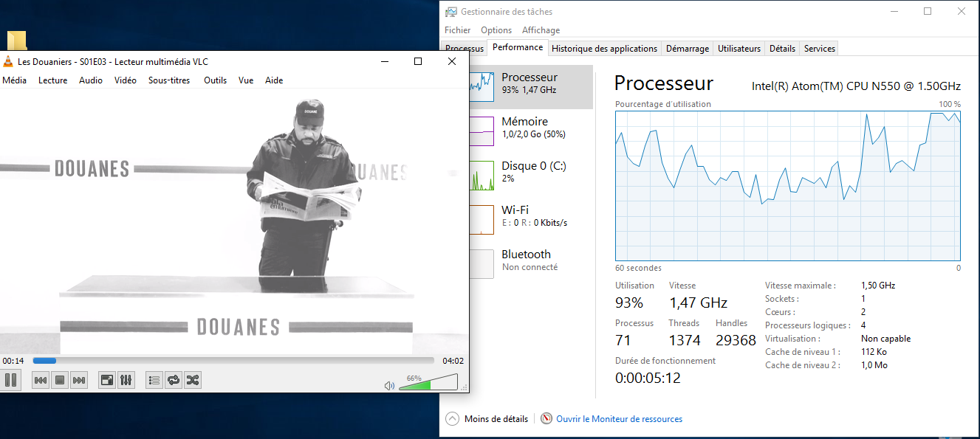Viewport: 980px width, 439px height.
Task: Adjust VLC volume slider at 66%
Action: pos(428,381)
